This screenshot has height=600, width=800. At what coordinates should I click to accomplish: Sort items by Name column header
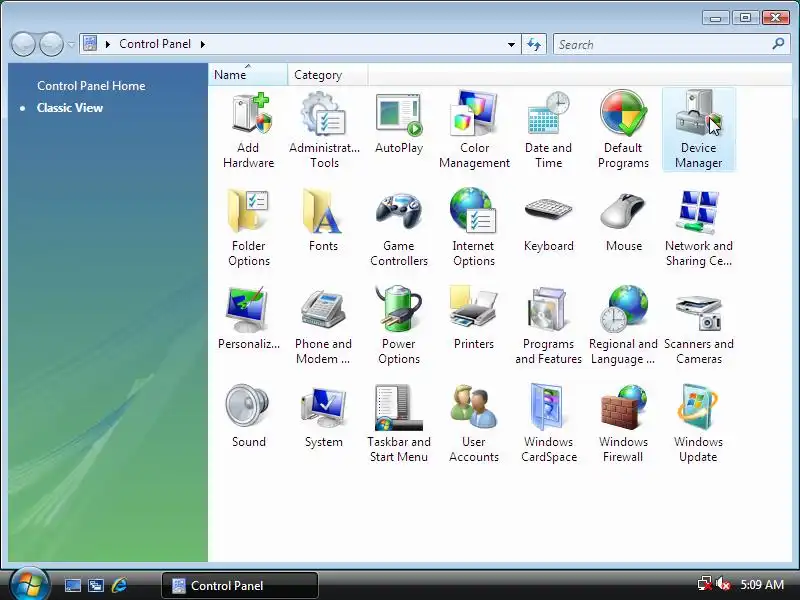pyautogui.click(x=248, y=75)
